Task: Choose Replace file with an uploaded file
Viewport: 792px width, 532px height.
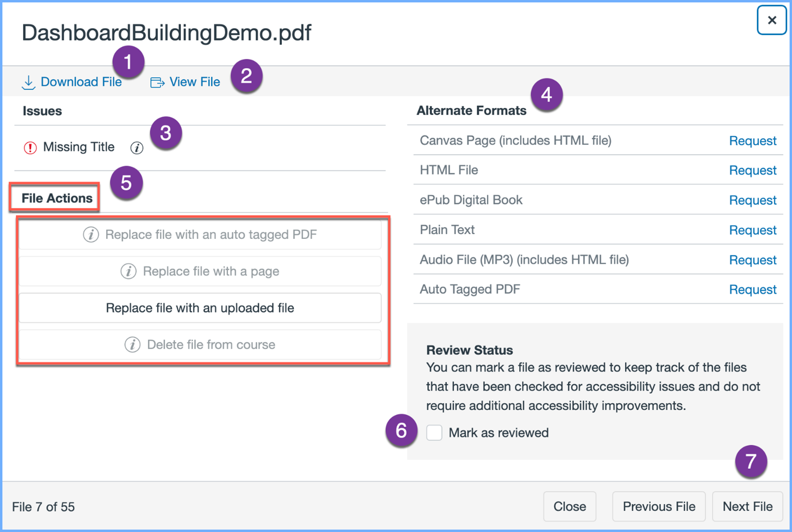Action: pos(200,308)
